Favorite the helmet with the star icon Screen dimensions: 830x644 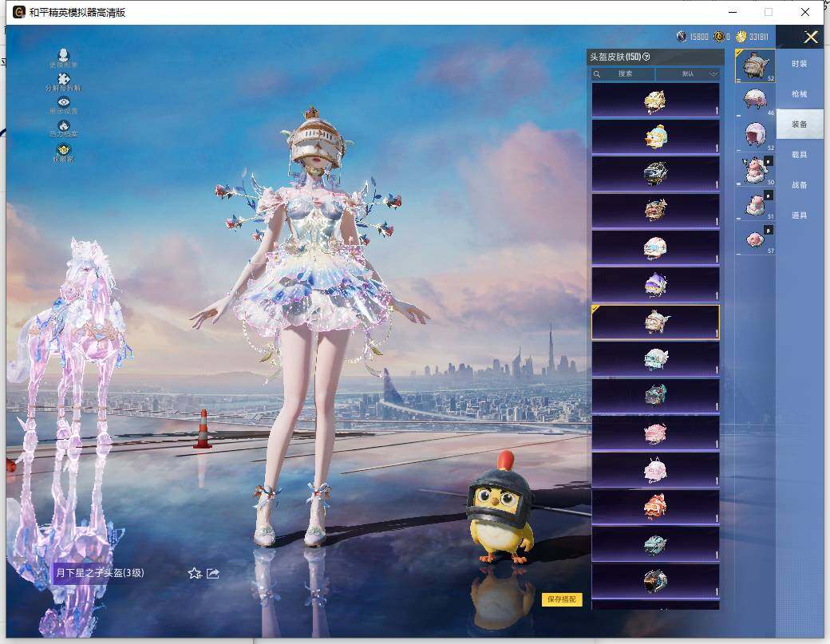pos(194,573)
